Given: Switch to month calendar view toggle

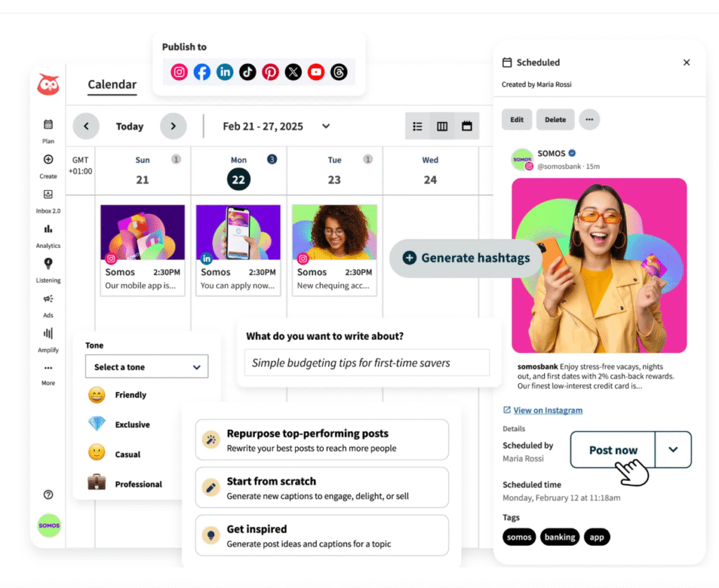Looking at the screenshot, I should (467, 126).
